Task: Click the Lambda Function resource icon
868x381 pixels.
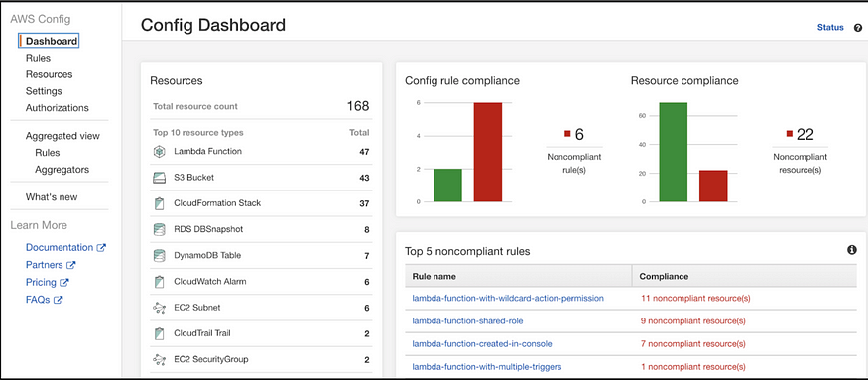Action: click(x=159, y=151)
